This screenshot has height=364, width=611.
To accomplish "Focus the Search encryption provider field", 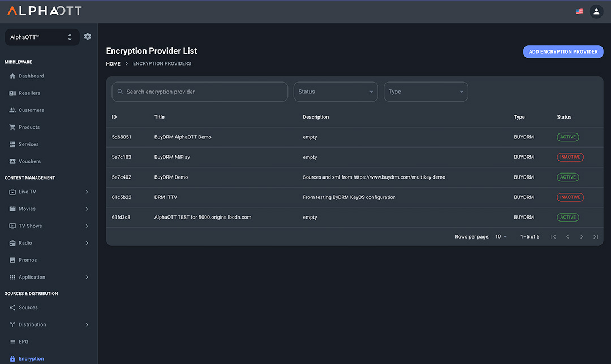I will [204, 92].
